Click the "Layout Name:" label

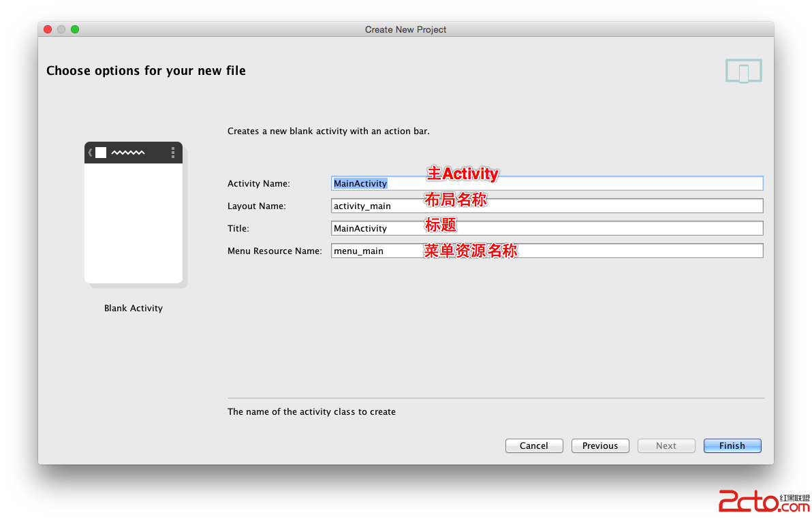point(257,206)
